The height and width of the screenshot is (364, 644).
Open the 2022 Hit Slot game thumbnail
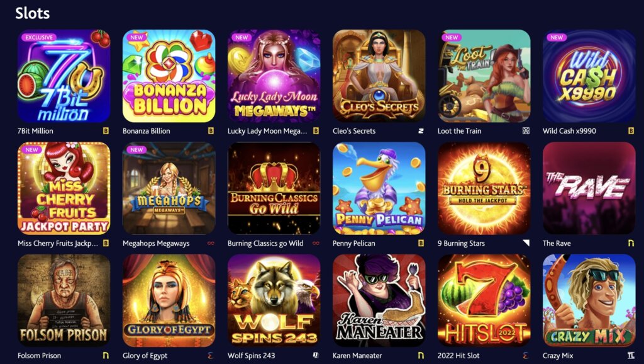click(484, 300)
